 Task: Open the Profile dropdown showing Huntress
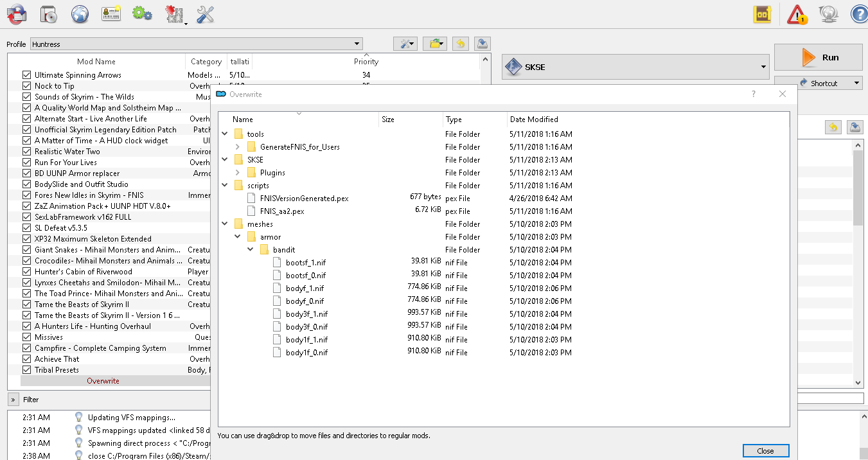pyautogui.click(x=197, y=44)
